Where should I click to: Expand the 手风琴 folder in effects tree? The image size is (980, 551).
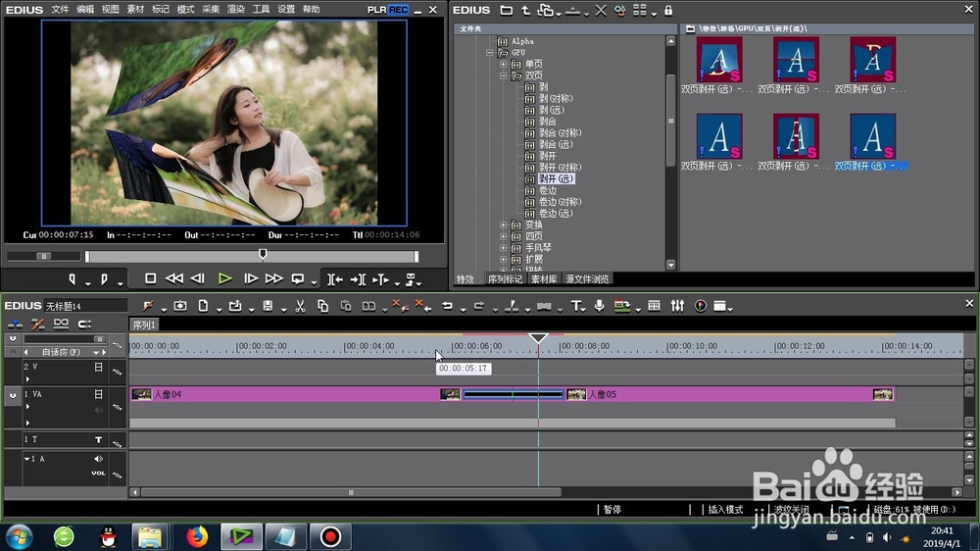503,248
